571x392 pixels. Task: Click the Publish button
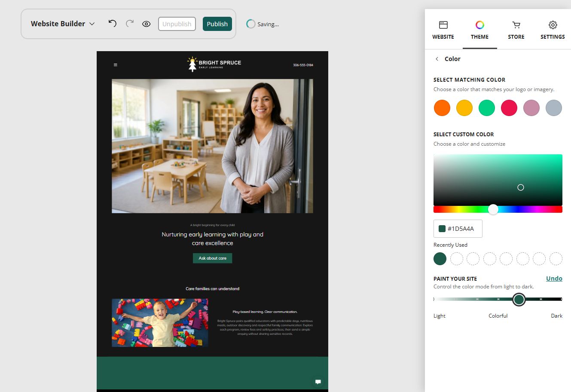217,24
